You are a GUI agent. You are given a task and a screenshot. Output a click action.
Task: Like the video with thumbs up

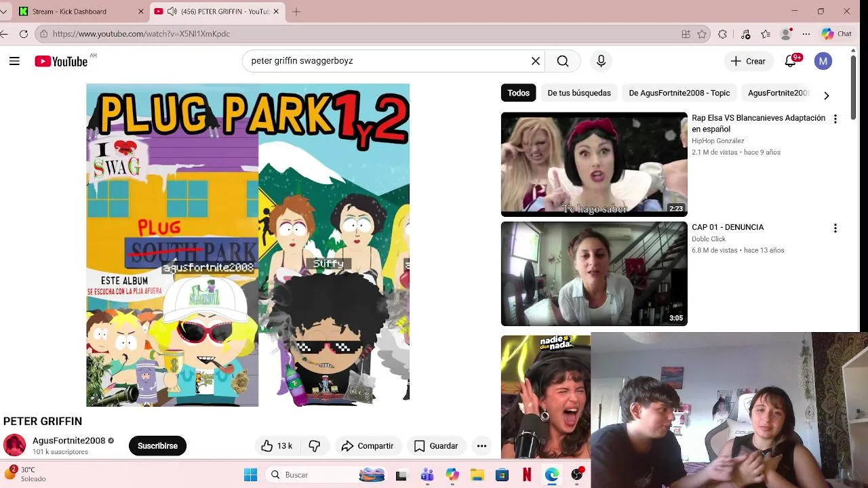(277, 445)
